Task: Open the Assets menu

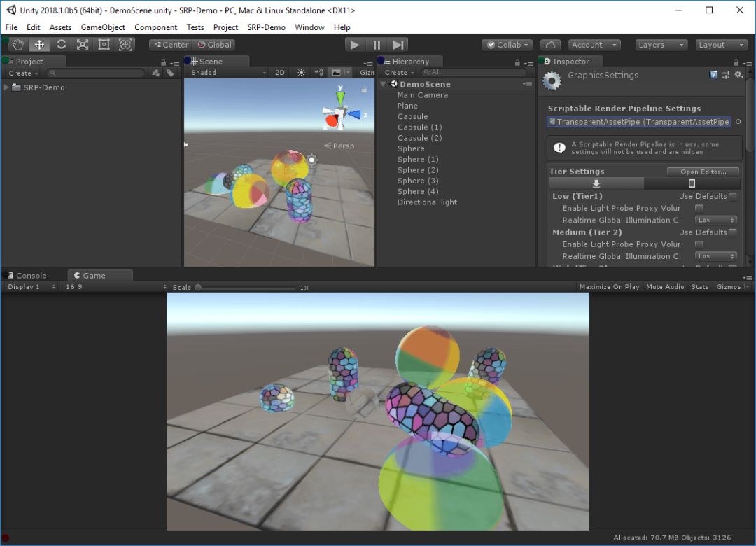Action: click(60, 27)
